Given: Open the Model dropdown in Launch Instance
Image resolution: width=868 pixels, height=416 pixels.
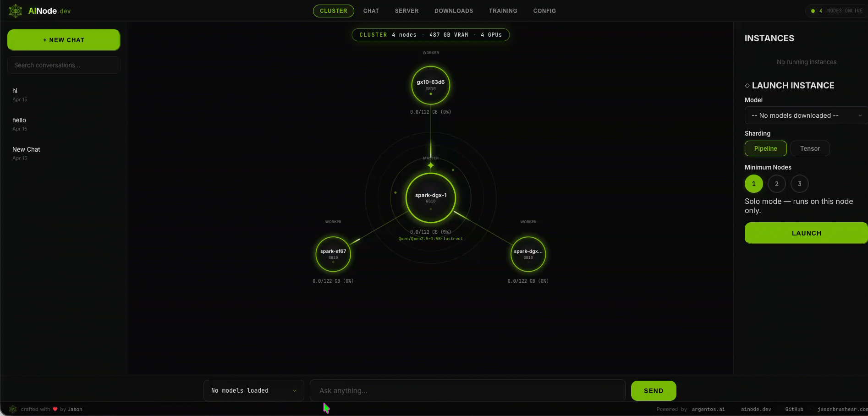Looking at the screenshot, I should tap(806, 115).
